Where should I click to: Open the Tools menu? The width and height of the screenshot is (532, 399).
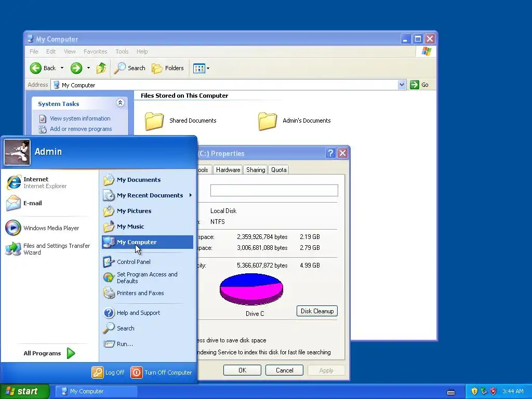pyautogui.click(x=122, y=51)
